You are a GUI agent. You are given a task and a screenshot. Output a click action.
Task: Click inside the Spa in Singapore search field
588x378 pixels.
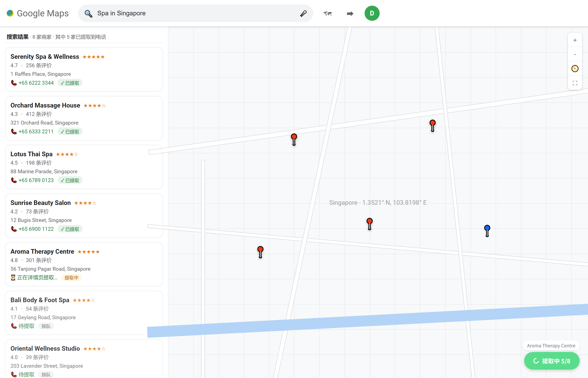click(x=196, y=13)
